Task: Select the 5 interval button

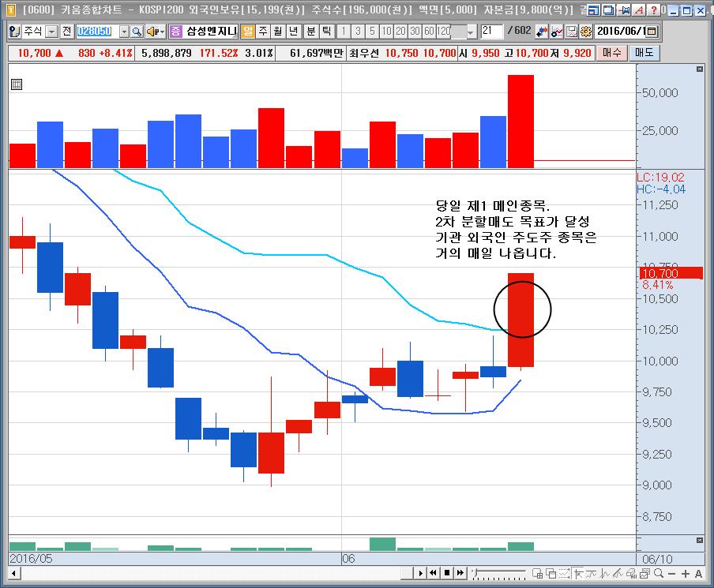Action: pyautogui.click(x=373, y=32)
